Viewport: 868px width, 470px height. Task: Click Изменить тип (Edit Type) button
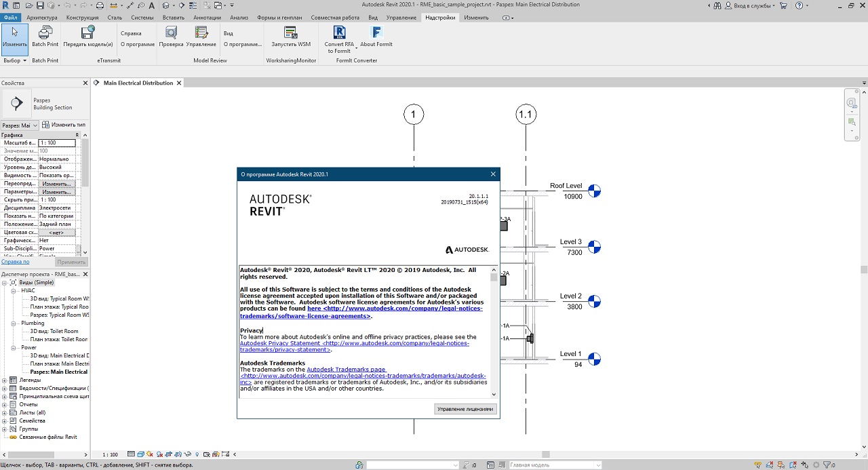point(64,125)
